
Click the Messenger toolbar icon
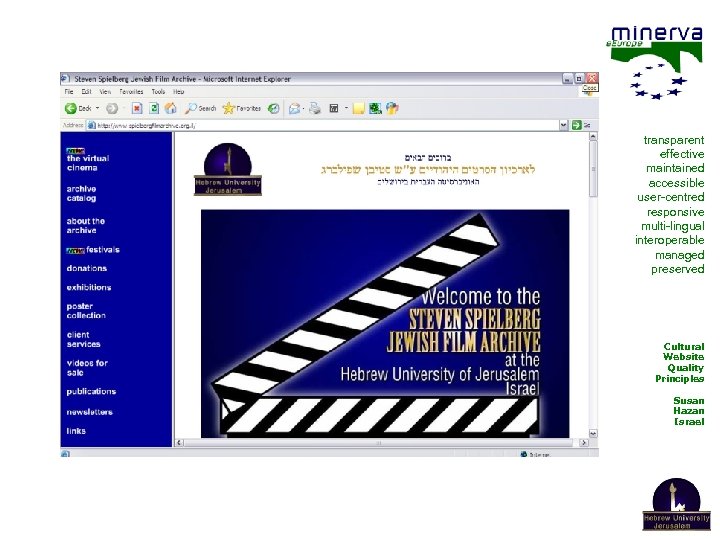392,108
